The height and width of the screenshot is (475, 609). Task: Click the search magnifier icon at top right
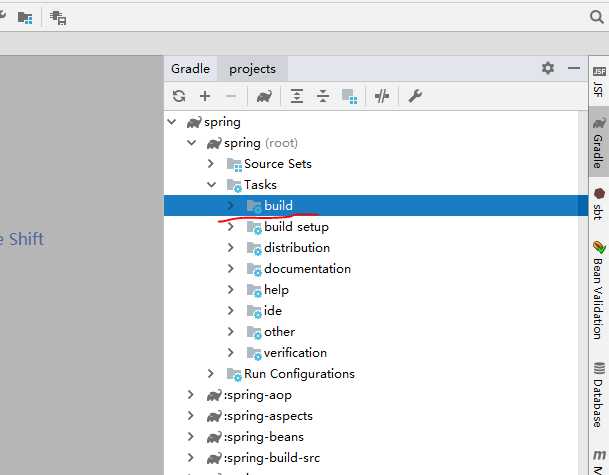[x=597, y=17]
